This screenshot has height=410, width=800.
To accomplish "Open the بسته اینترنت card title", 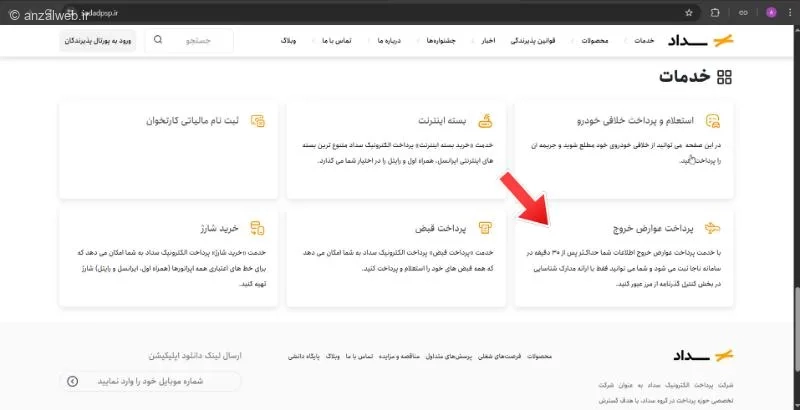I will click(x=442, y=121).
